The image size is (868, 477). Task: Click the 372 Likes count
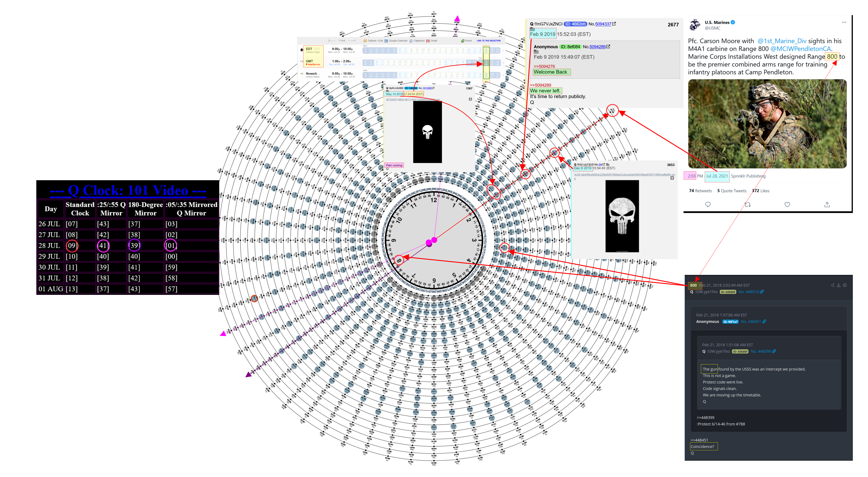(x=760, y=191)
